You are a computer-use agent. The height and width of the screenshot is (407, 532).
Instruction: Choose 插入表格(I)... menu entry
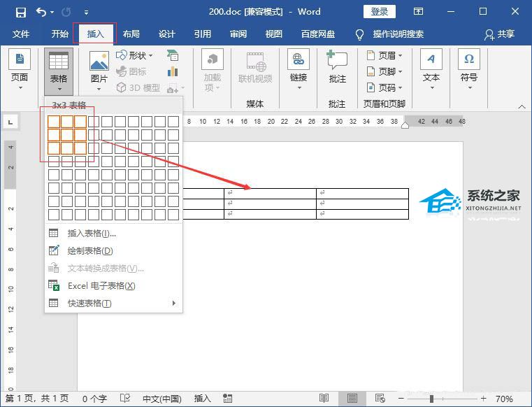point(92,233)
